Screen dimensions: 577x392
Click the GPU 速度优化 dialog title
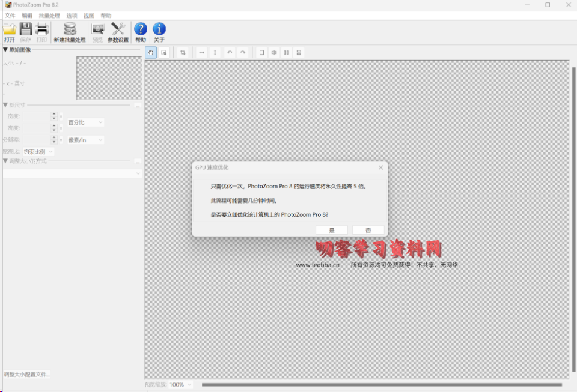point(212,167)
